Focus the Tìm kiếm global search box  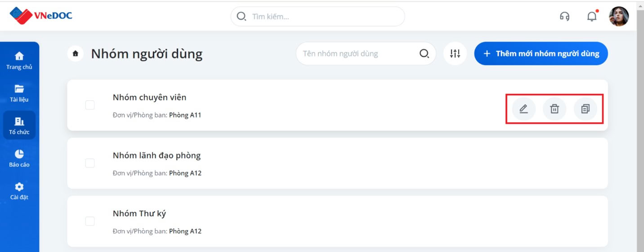pos(318,17)
